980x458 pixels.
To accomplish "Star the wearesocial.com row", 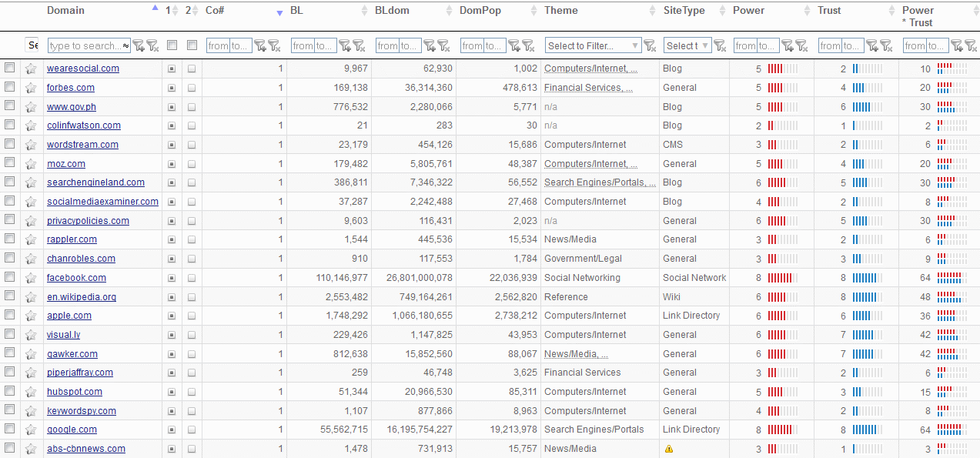I will pos(31,69).
